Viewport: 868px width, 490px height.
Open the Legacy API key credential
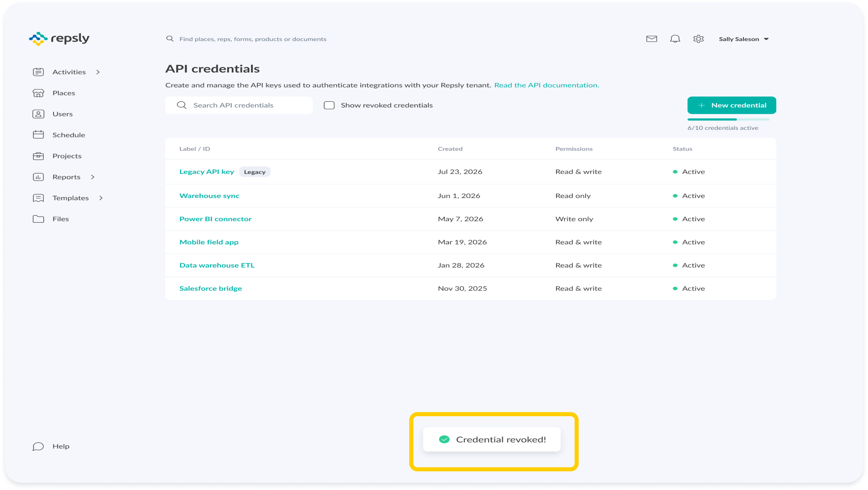tap(207, 172)
